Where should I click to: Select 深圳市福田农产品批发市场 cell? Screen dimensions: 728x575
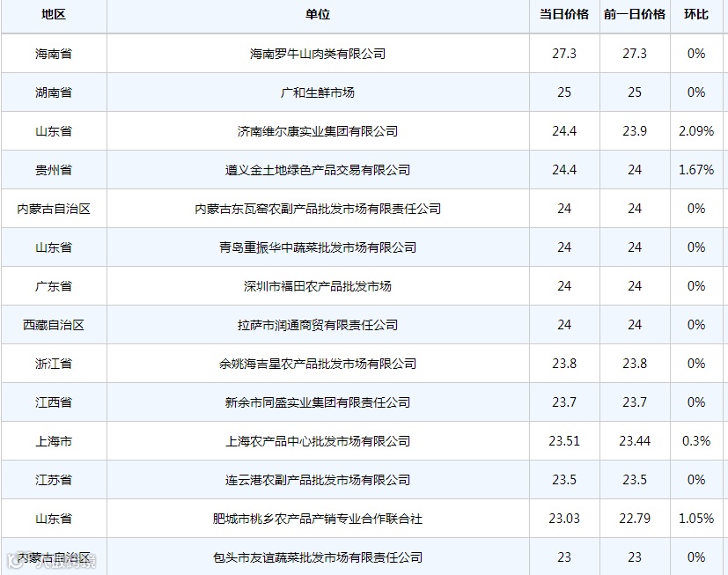[318, 286]
